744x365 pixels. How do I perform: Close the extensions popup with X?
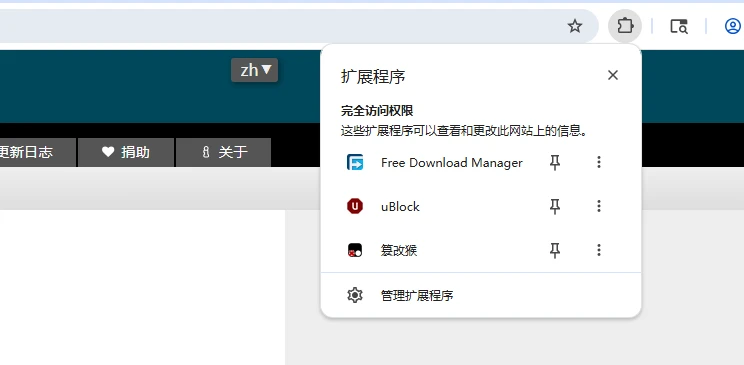[613, 75]
